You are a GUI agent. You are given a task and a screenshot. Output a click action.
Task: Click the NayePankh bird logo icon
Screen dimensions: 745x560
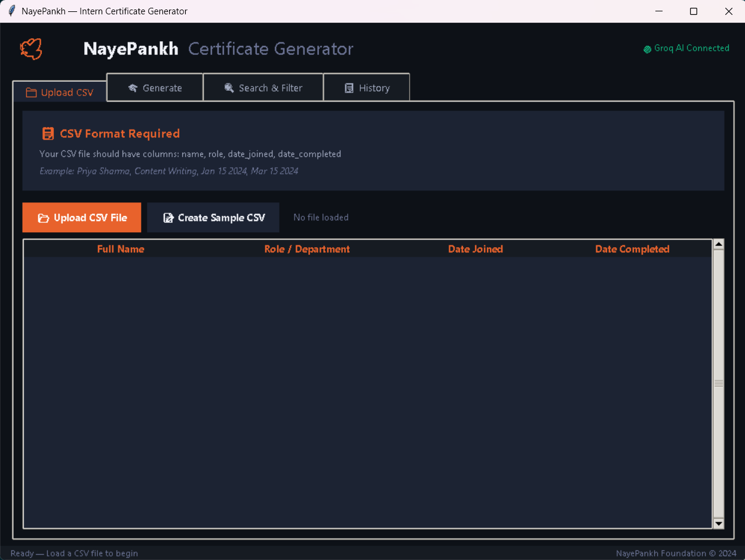(31, 49)
